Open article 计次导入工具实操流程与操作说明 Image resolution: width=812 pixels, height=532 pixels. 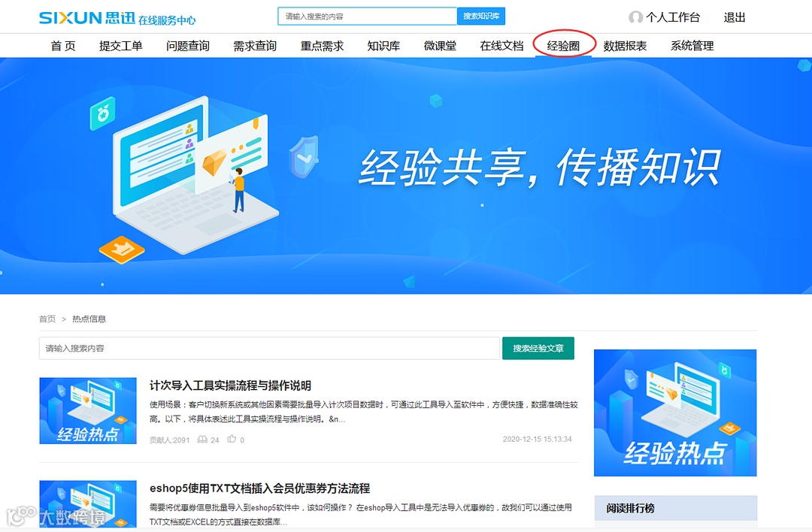231,385
